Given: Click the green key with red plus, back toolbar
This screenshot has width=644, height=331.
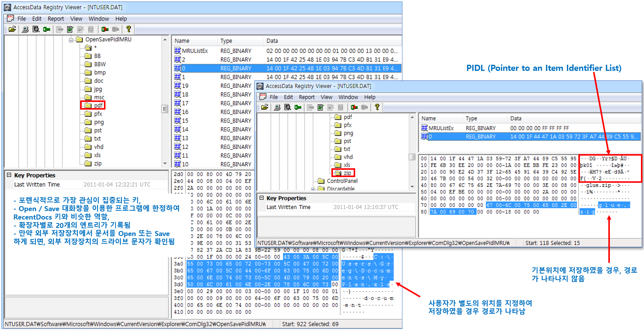Looking at the screenshot, I should (x=105, y=29).
